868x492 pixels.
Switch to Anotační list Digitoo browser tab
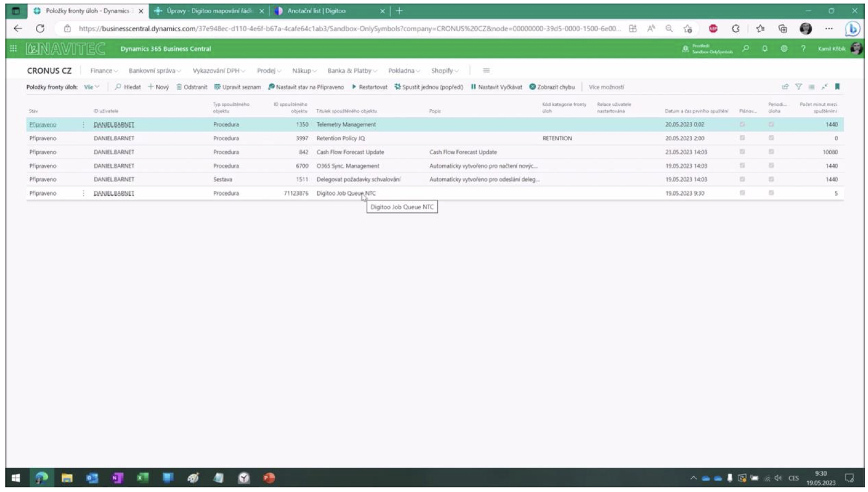pyautogui.click(x=329, y=10)
